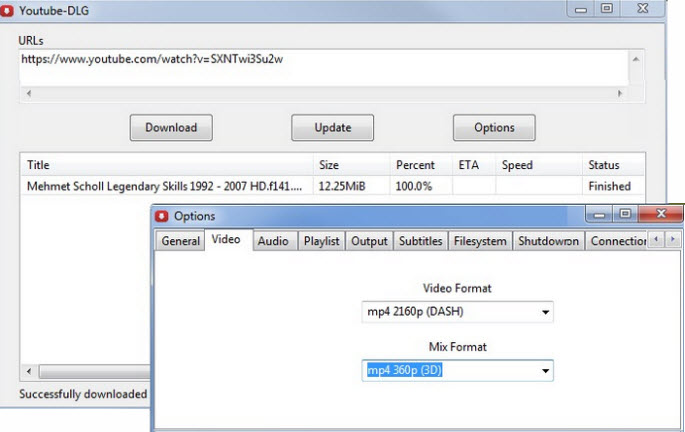Switch to the Audio tab
Screen dimensions: 685x432
pos(273,241)
